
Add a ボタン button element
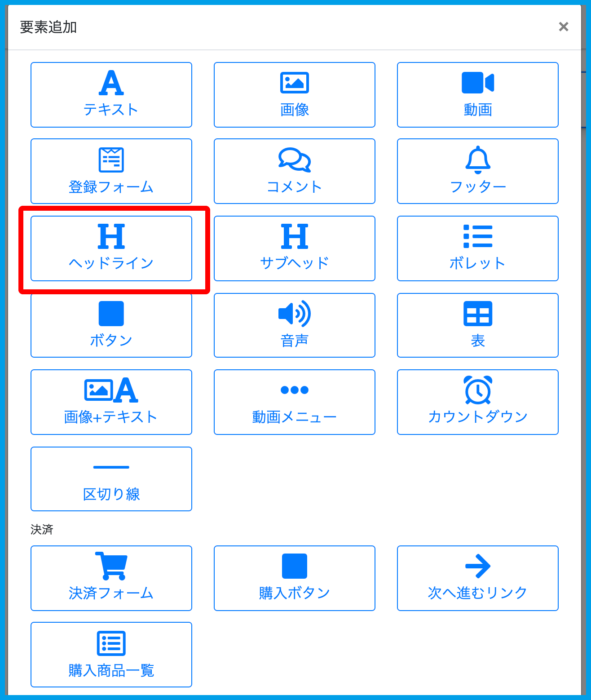(x=111, y=325)
